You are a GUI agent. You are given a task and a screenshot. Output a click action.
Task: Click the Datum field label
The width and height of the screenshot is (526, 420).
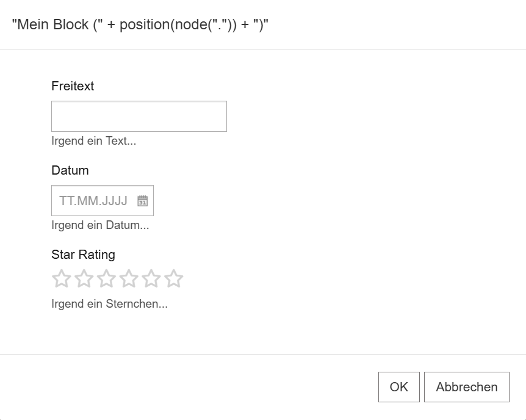point(70,170)
